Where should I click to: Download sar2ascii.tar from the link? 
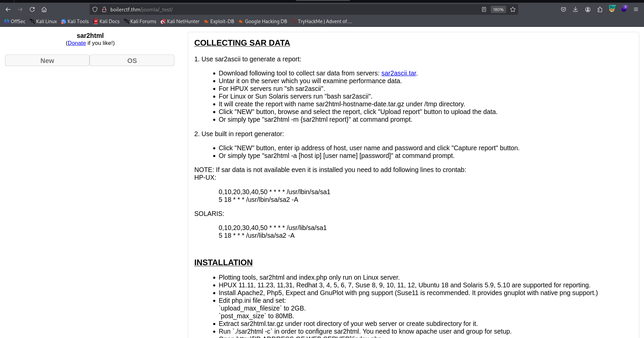pyautogui.click(x=398, y=73)
